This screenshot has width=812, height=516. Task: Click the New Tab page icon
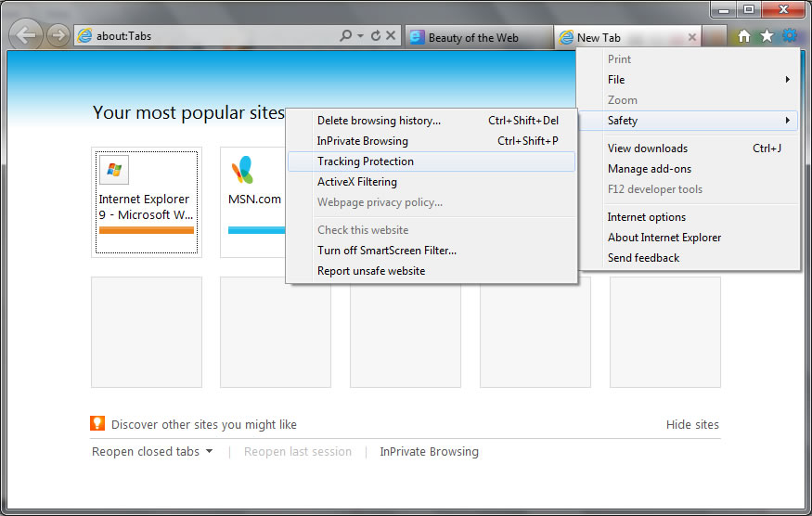(566, 37)
